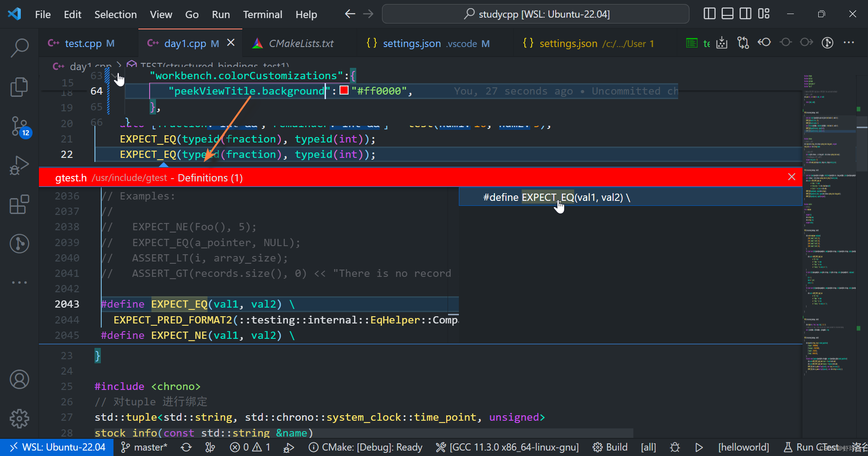Change CMake build variant Debug Ready
Viewport: 868px width, 456px height.
click(x=365, y=447)
